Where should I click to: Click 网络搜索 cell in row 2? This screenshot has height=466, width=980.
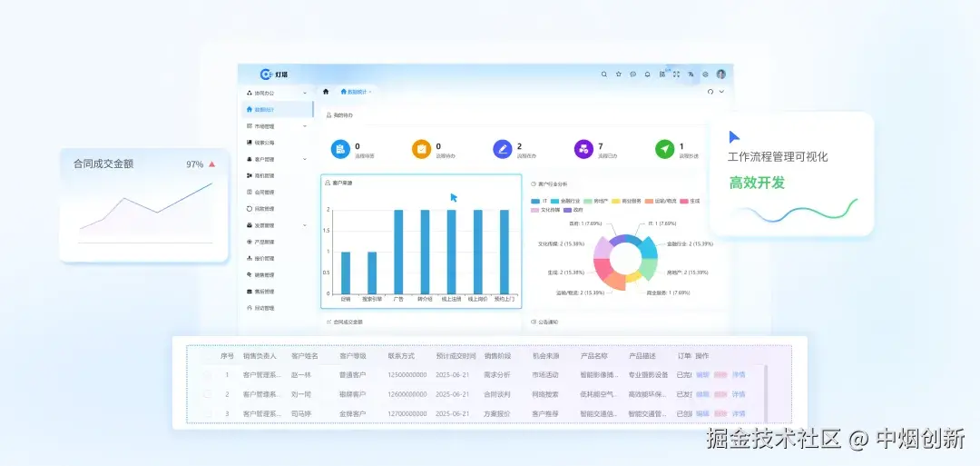[x=545, y=394]
